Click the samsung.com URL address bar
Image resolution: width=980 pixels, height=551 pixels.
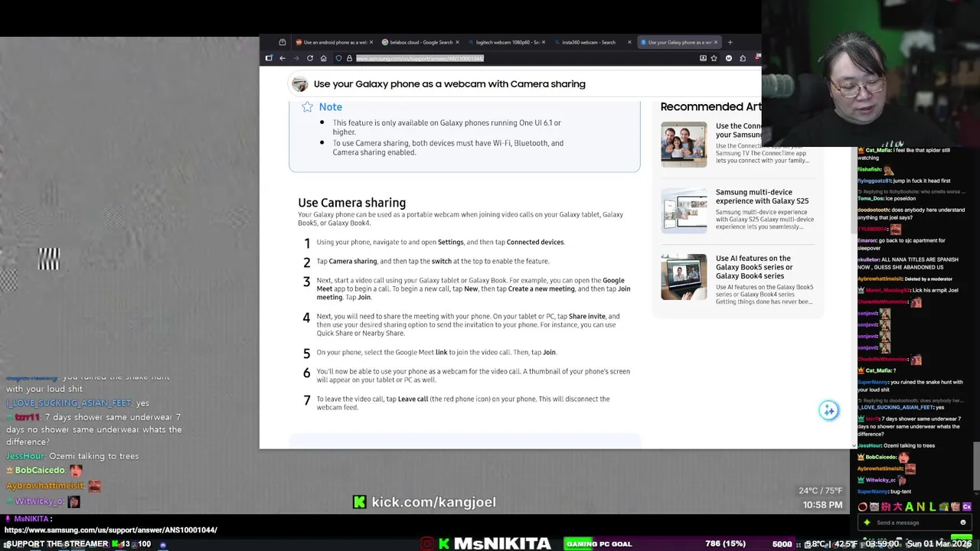pos(420,58)
